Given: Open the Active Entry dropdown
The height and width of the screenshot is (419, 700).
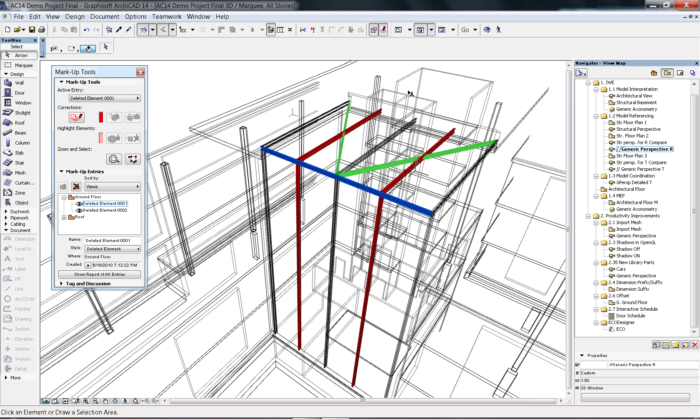Looking at the screenshot, I should click(x=106, y=99).
